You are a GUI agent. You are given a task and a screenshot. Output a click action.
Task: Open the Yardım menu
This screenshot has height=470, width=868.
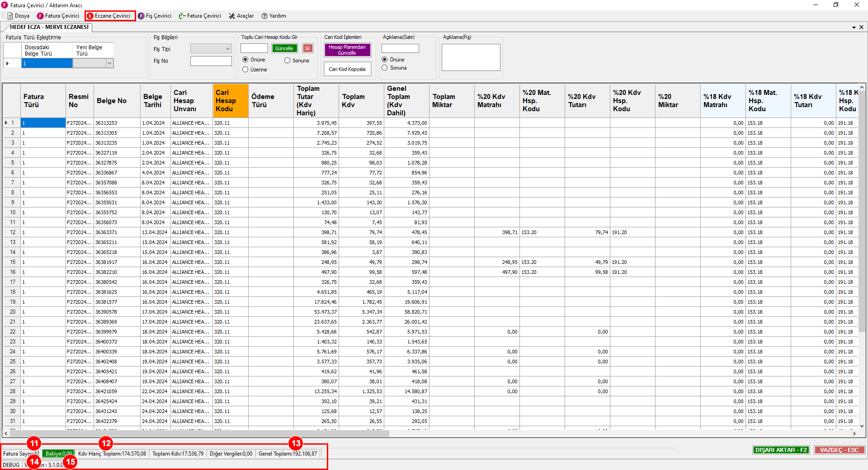pyautogui.click(x=274, y=16)
